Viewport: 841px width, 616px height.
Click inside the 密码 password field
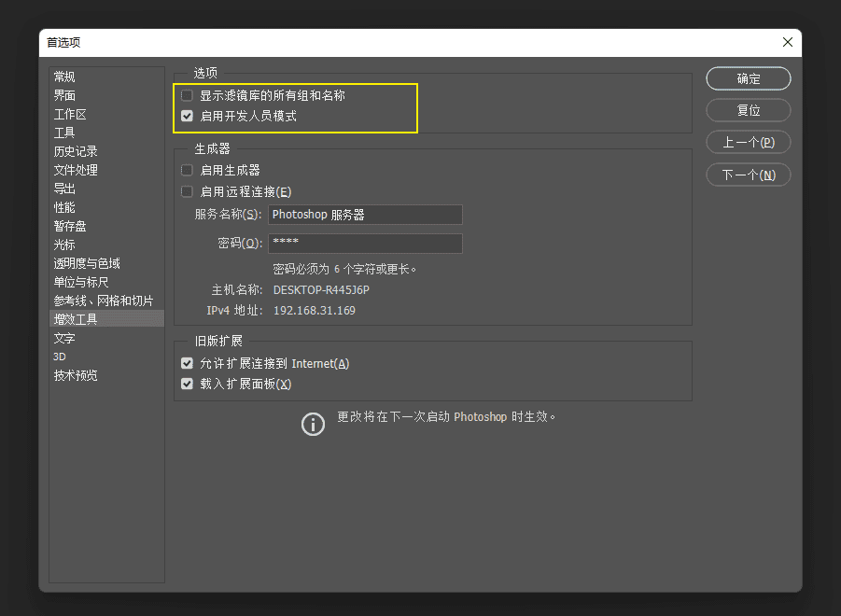coord(364,243)
